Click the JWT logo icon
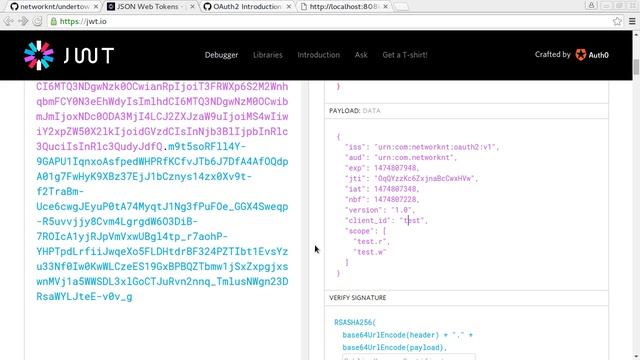 point(39,55)
